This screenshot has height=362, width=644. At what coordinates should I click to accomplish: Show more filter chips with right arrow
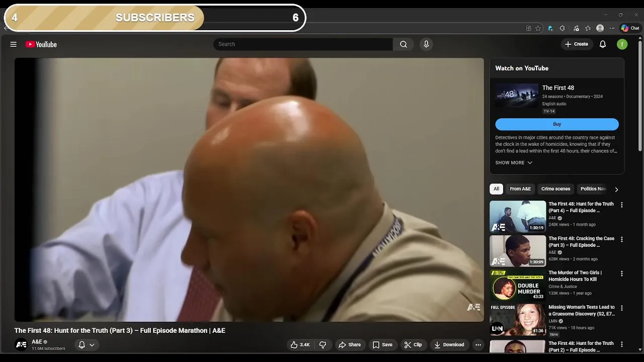click(616, 189)
